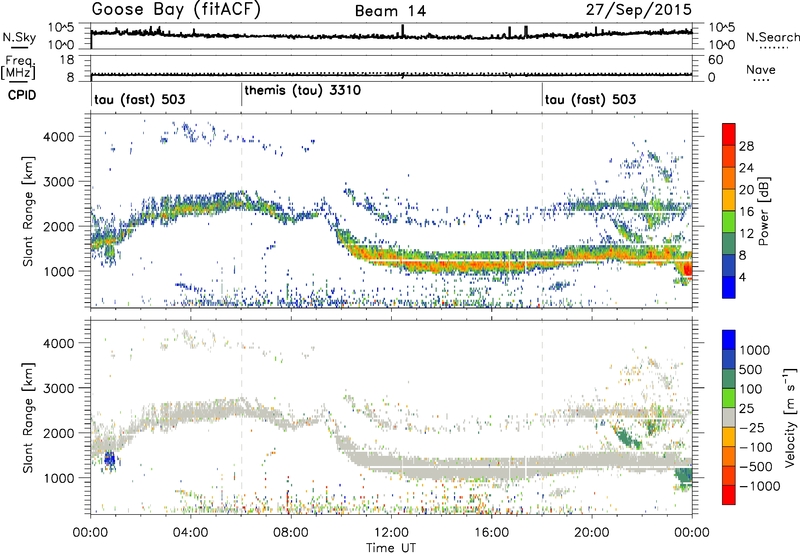Click the 'Time UT' axis title

coord(391,548)
